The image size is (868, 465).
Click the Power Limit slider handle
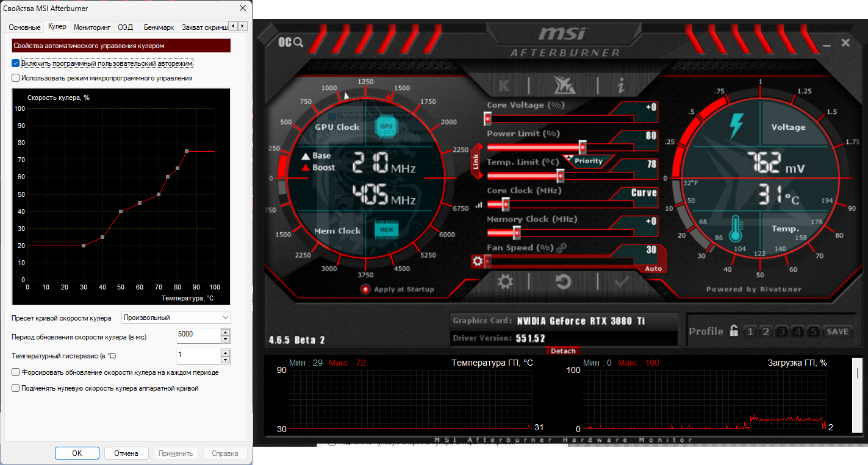(583, 147)
